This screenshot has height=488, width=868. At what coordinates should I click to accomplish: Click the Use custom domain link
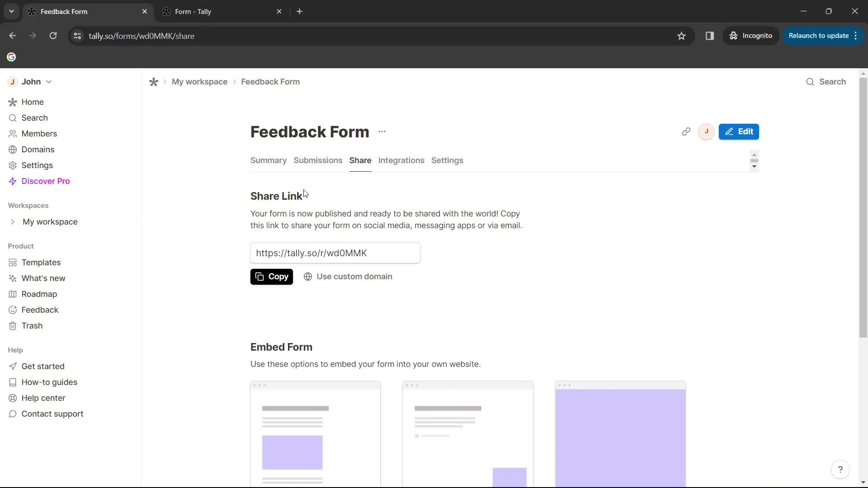click(348, 277)
